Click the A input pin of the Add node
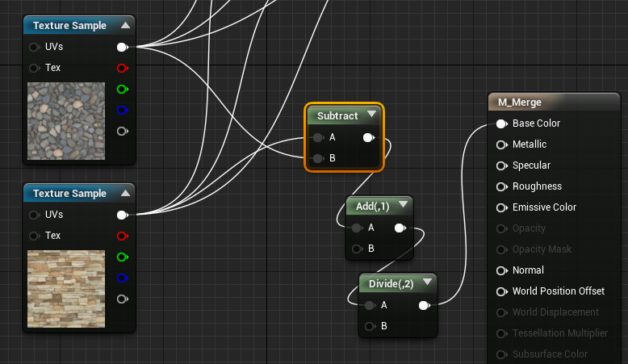628x364 pixels. point(357,228)
